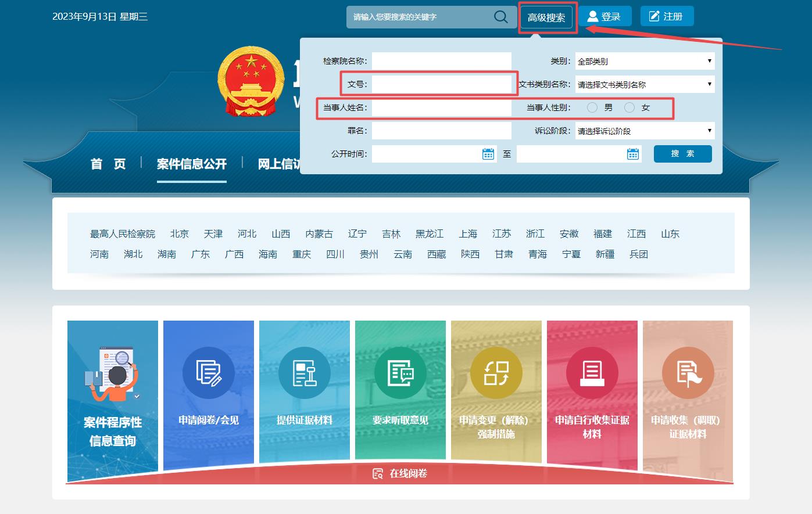The image size is (812, 514).
Task: Go to the 首页 tab
Action: (x=109, y=164)
